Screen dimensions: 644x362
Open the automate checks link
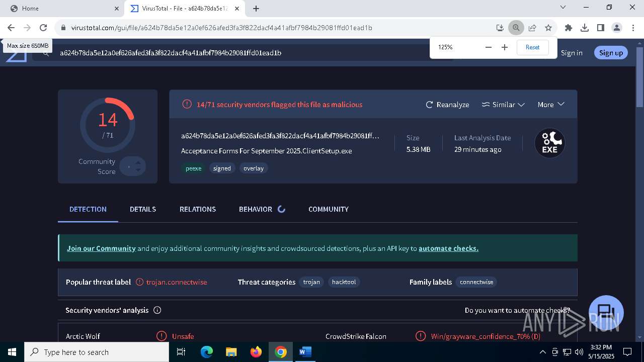point(448,248)
